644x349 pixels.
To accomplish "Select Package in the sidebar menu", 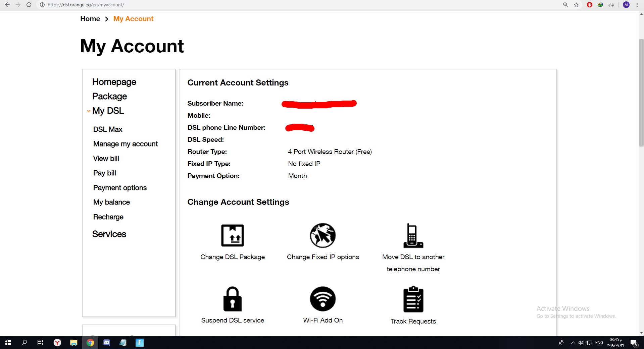I will 109,96.
